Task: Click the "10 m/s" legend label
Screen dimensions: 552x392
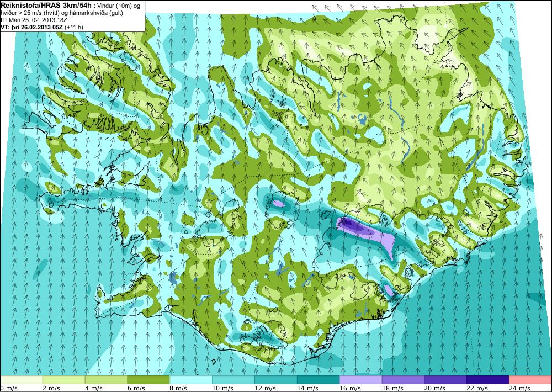Action: [223, 388]
